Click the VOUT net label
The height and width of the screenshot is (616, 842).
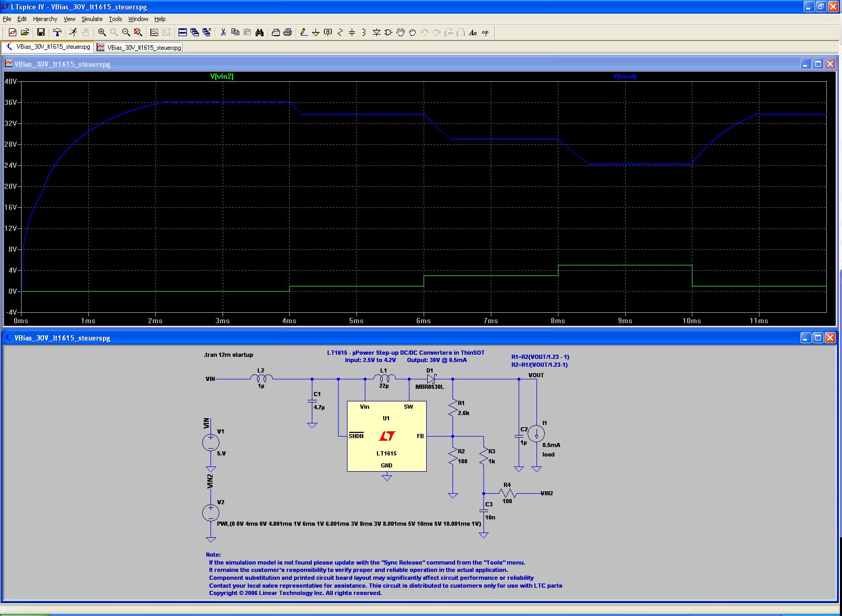point(536,375)
